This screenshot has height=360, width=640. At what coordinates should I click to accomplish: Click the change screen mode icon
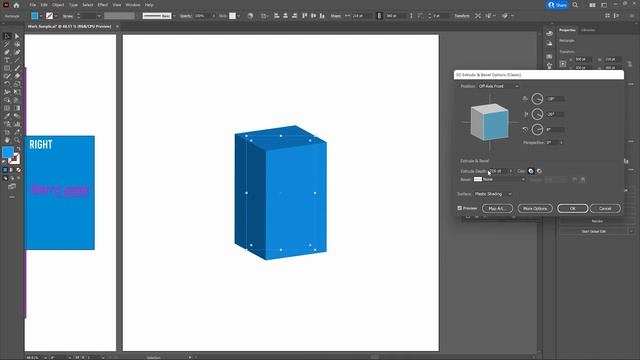click(x=12, y=187)
